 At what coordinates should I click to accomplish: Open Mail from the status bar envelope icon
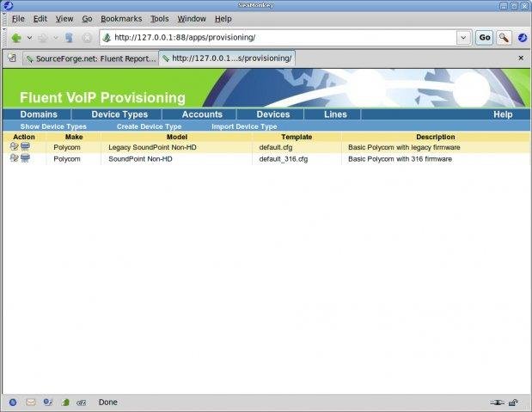[x=31, y=403]
